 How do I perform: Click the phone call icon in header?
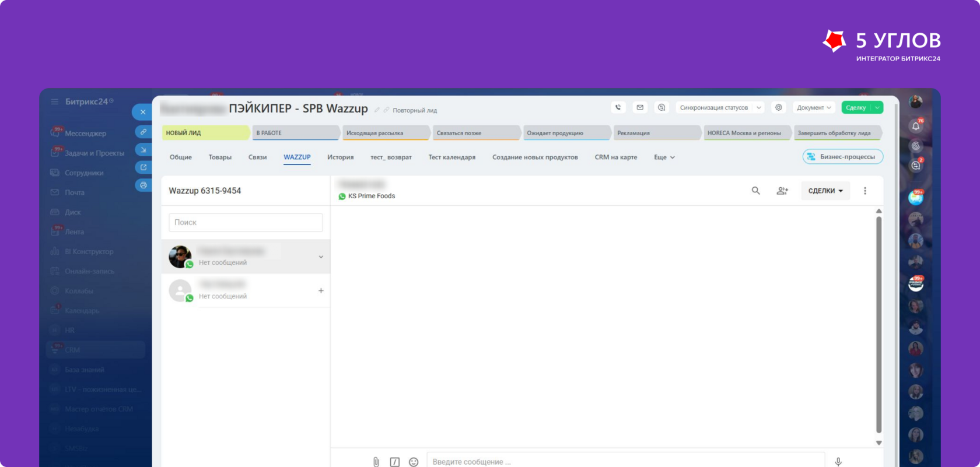618,107
